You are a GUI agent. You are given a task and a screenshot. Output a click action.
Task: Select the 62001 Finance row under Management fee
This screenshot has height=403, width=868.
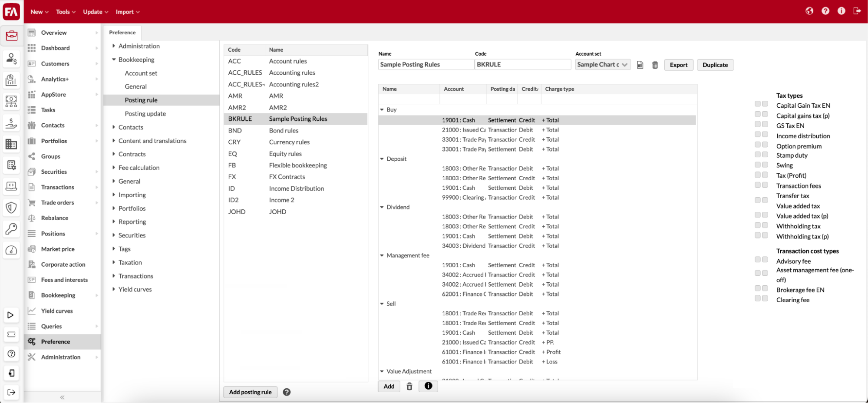(537, 294)
